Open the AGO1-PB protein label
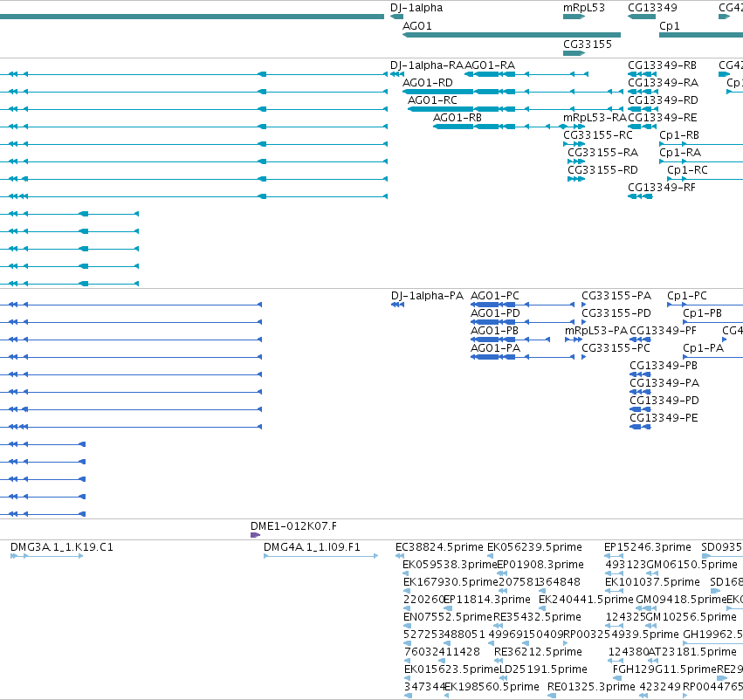The image size is (743, 700). [494, 330]
